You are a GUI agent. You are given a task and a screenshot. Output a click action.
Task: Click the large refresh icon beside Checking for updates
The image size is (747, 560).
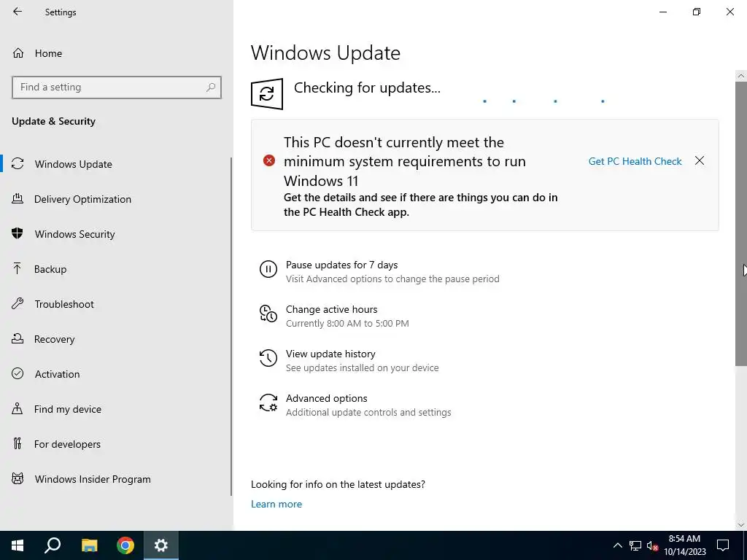point(267,94)
